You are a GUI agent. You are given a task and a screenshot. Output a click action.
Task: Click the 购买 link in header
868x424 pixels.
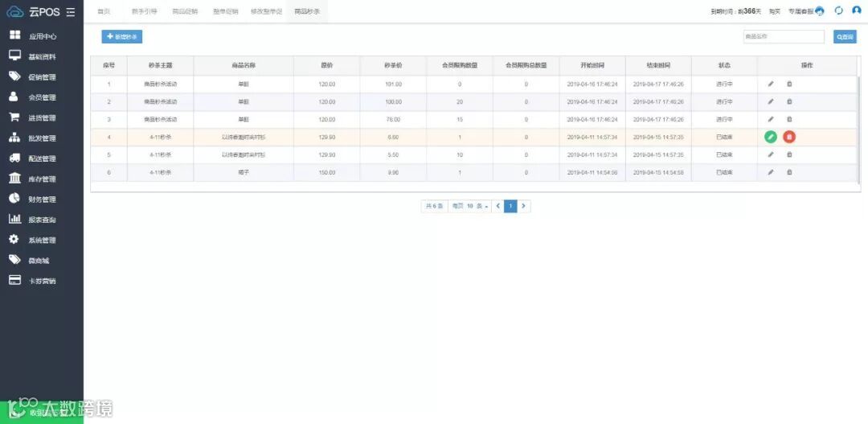point(775,11)
